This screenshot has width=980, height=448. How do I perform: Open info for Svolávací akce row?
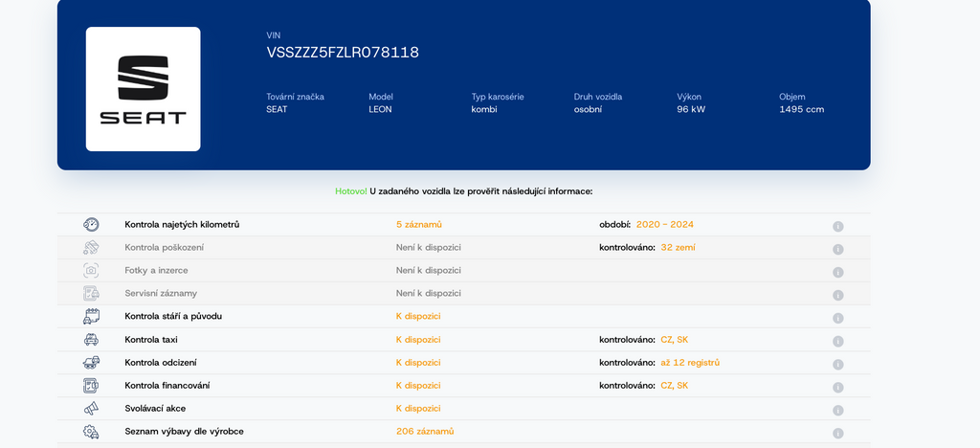(x=837, y=410)
